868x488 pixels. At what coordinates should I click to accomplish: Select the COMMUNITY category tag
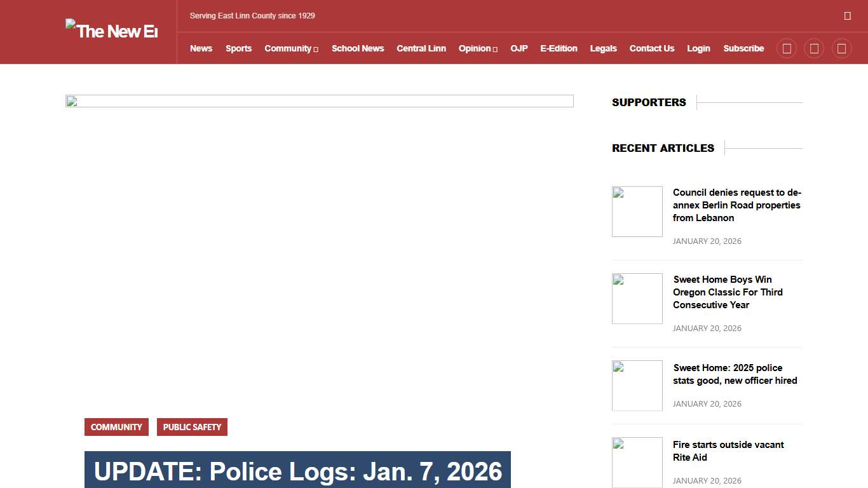[116, 427]
